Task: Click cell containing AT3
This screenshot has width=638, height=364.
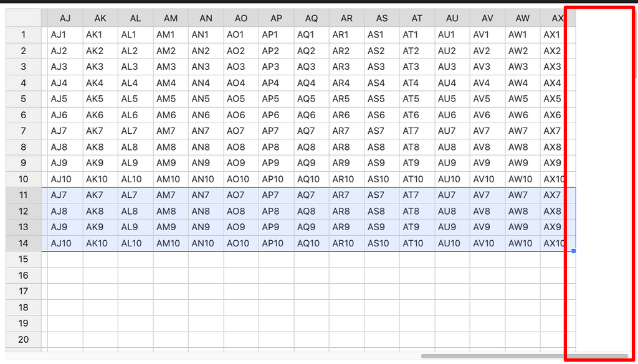Action: [x=416, y=66]
